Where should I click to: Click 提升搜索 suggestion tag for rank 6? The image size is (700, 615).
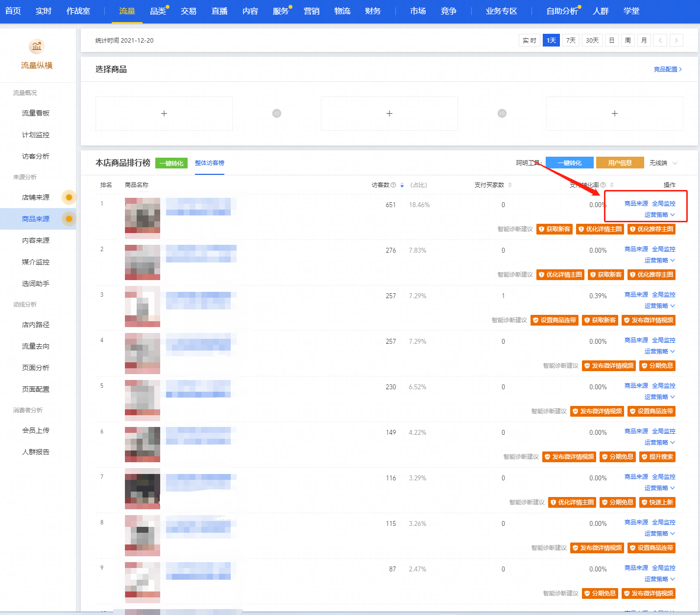tap(657, 457)
